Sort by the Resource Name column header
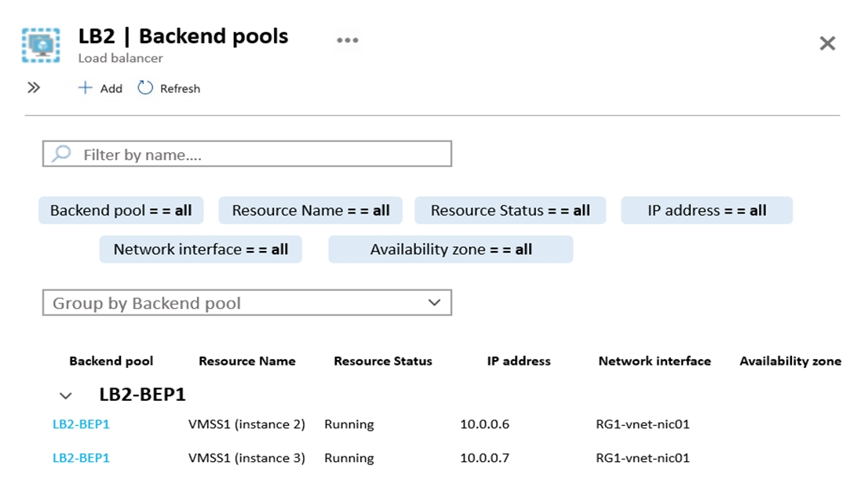The image size is (868, 502). (247, 362)
